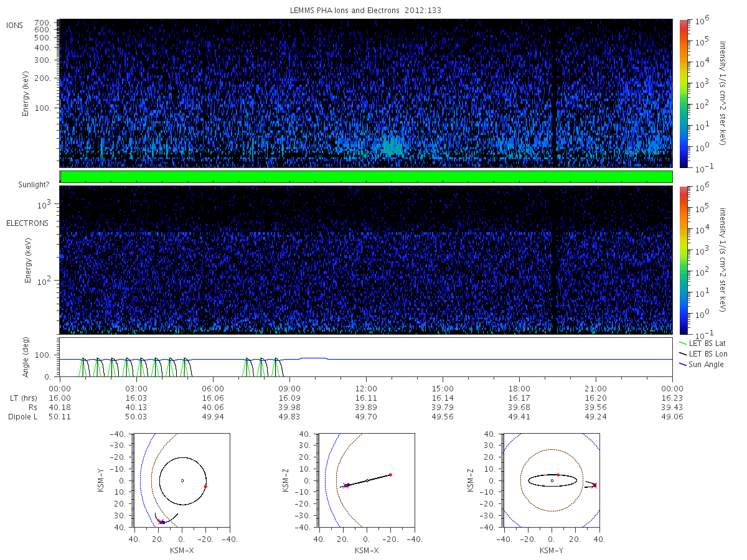Click the Dipole L row label
The height and width of the screenshot is (560, 747).
(22, 417)
